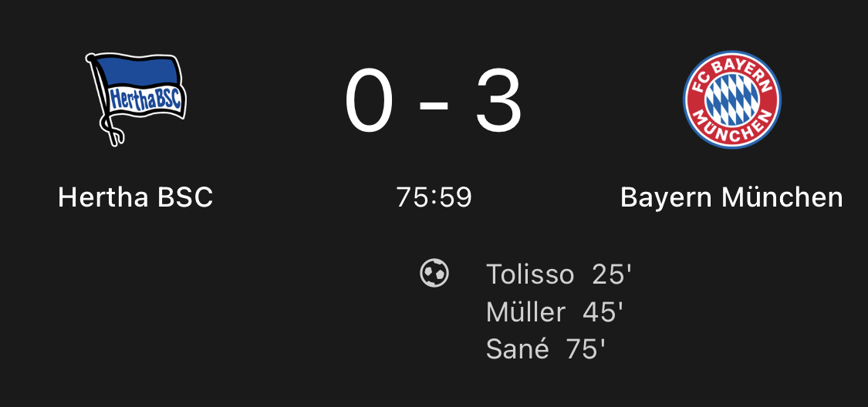The width and height of the screenshot is (868, 407).
Task: Click Bayern's score digit 3
Action: coord(498,101)
